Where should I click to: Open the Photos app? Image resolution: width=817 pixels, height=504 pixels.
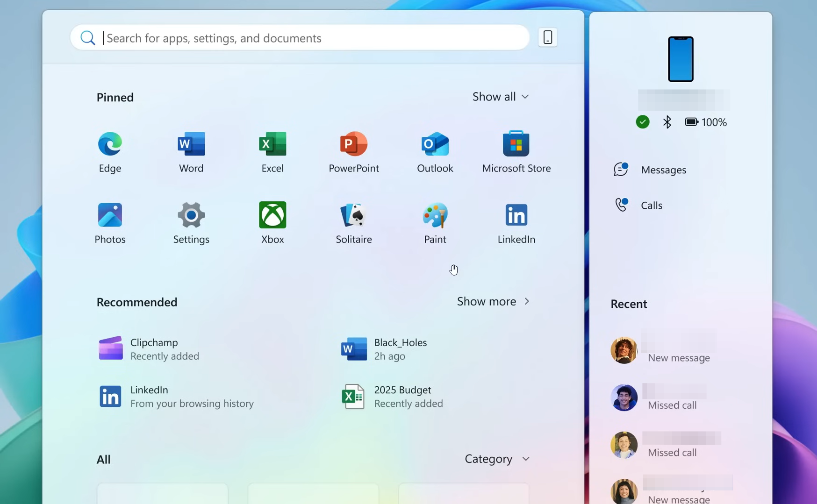click(109, 223)
